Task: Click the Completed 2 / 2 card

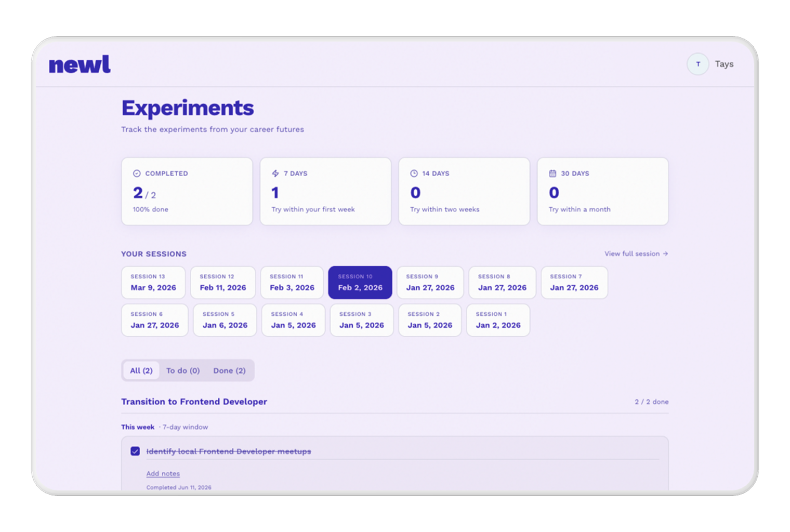Action: tap(187, 191)
